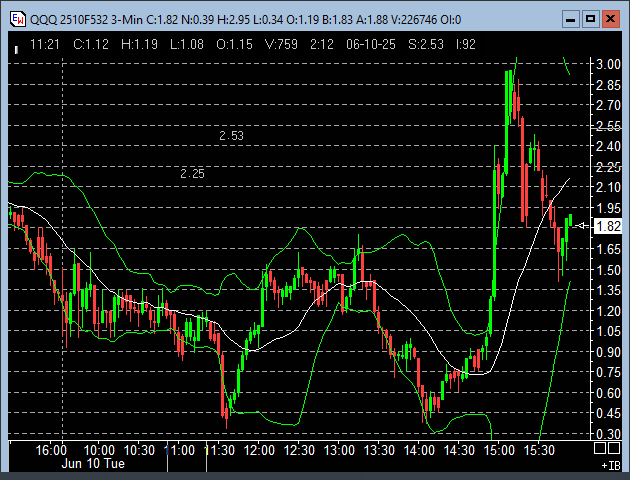Click the +IB label at bottom right

point(611,465)
